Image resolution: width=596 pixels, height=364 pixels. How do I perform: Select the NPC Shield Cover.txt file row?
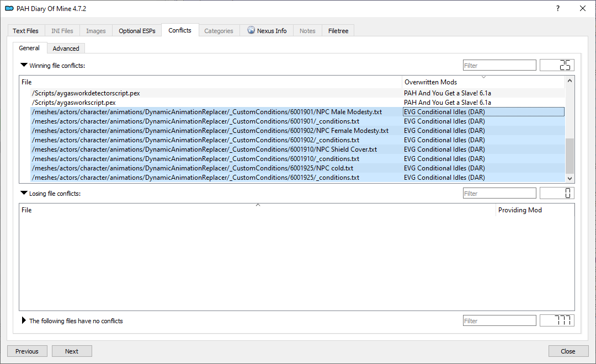click(x=204, y=149)
